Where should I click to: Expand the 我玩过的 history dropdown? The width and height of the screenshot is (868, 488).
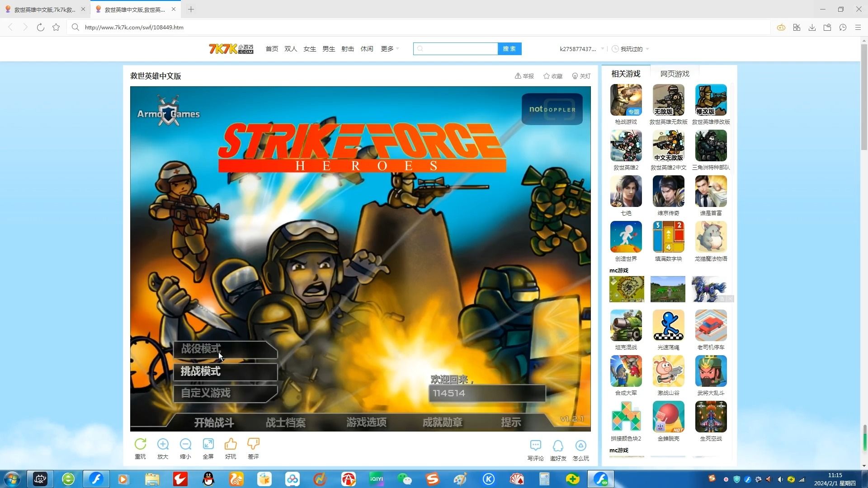tap(631, 49)
